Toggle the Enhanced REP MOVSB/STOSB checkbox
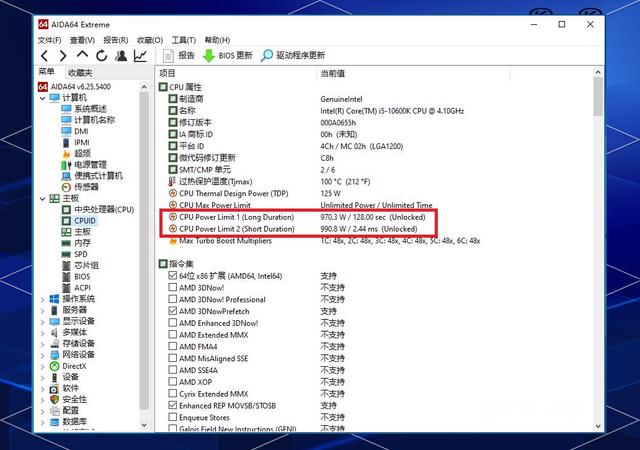This screenshot has height=450, width=640. click(173, 405)
